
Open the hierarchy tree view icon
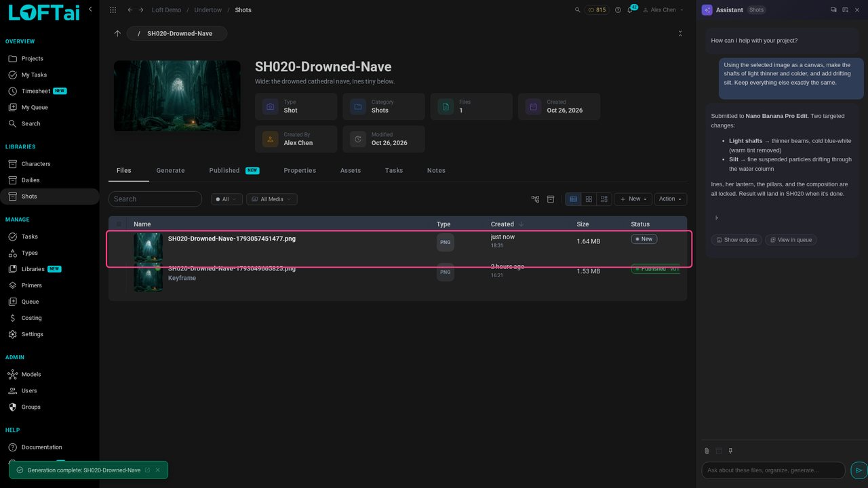(x=535, y=199)
